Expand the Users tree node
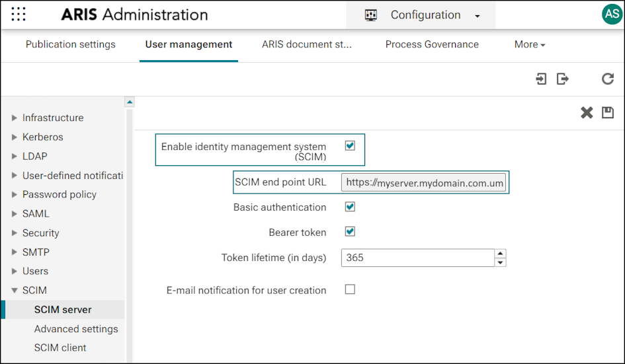 15,272
